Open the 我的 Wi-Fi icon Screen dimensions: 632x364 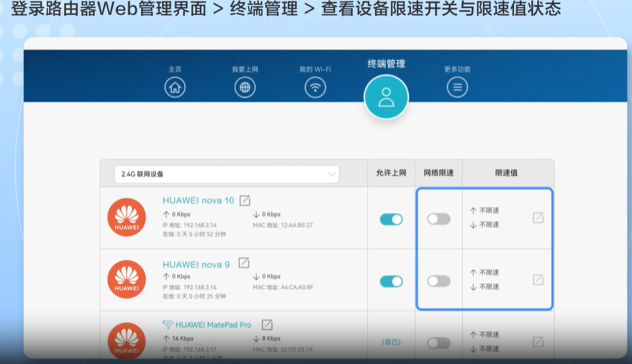[315, 87]
